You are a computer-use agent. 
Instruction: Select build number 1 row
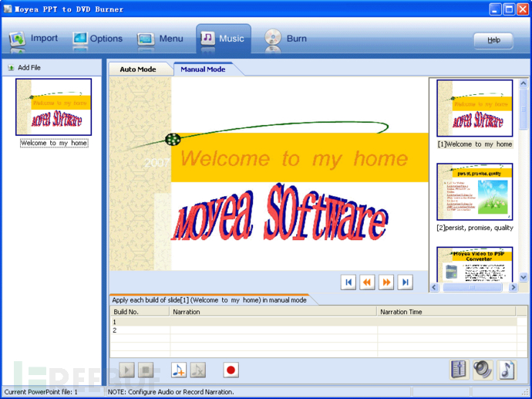[x=314, y=322]
